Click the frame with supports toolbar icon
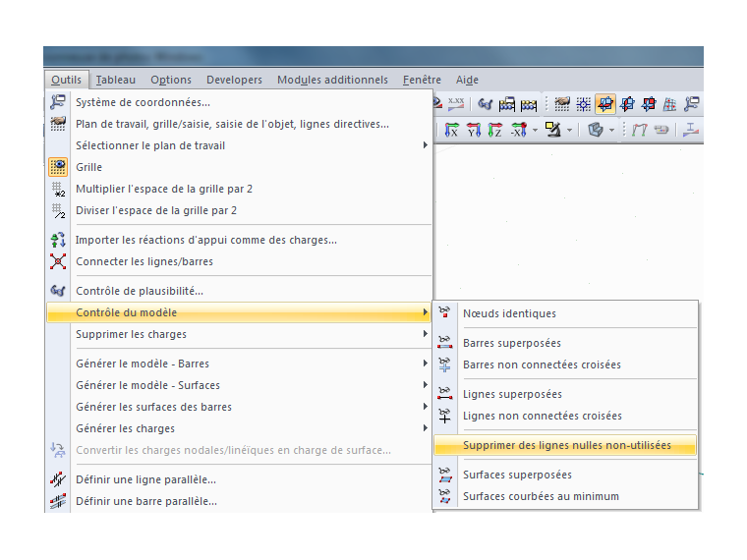Viewport: 747px width, 560px height. pyautogui.click(x=639, y=130)
